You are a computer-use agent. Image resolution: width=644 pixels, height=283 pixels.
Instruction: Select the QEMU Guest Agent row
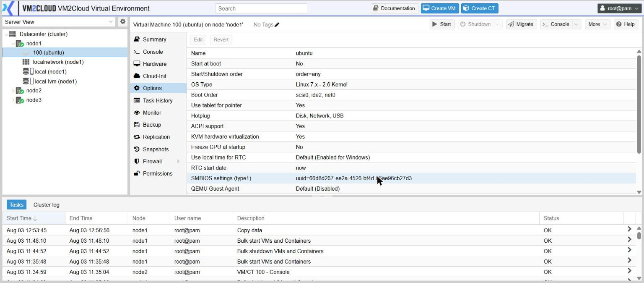coord(411,189)
